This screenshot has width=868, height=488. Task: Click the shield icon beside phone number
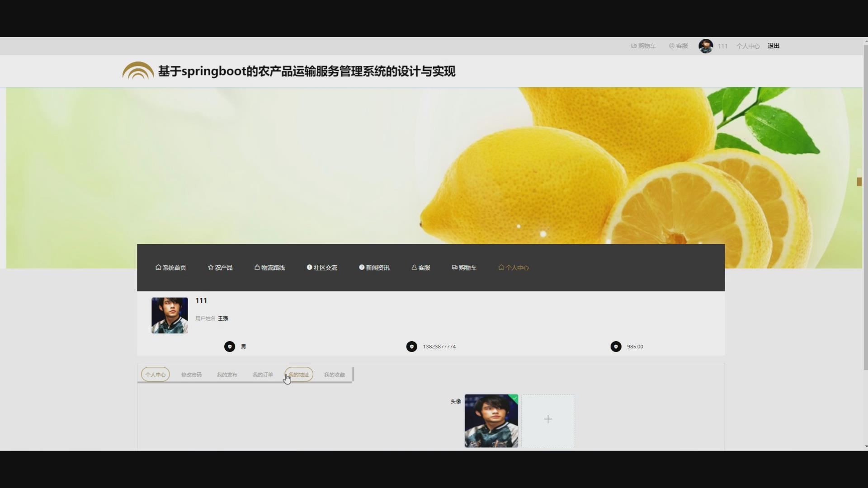tap(411, 347)
